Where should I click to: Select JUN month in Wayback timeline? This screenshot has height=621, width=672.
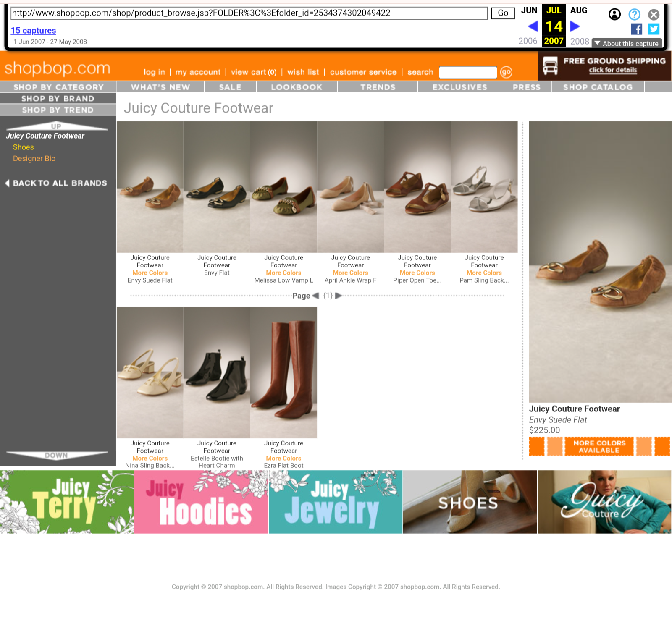[x=529, y=10]
